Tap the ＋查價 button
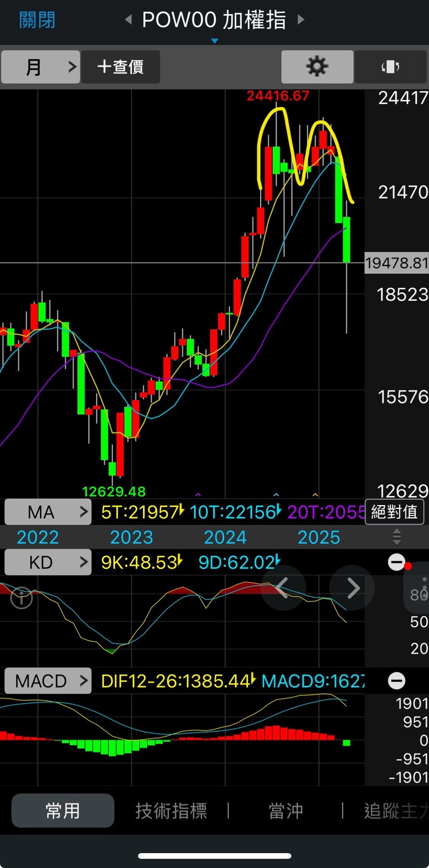429x868 pixels. point(120,67)
